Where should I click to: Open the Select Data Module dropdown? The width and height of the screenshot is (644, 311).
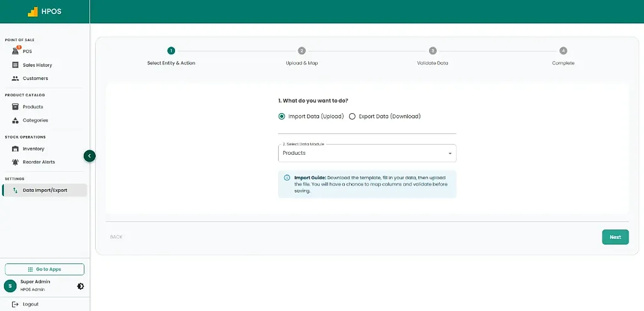[x=367, y=153]
